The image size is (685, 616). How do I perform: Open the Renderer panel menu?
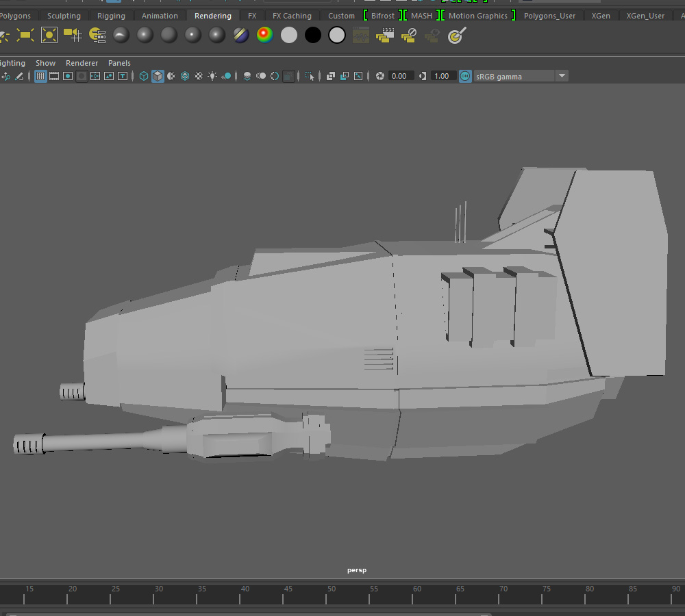(82, 63)
